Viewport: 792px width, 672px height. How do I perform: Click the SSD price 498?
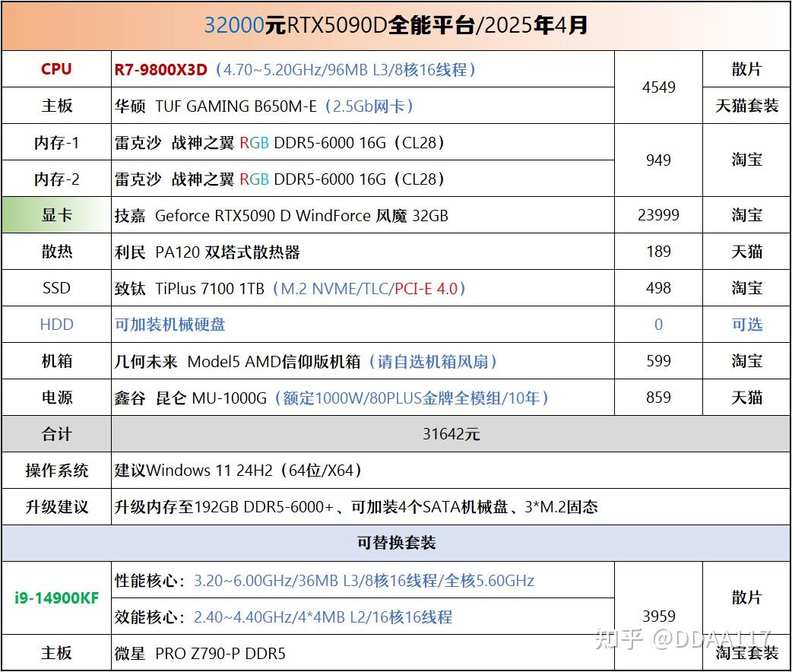[x=659, y=288]
